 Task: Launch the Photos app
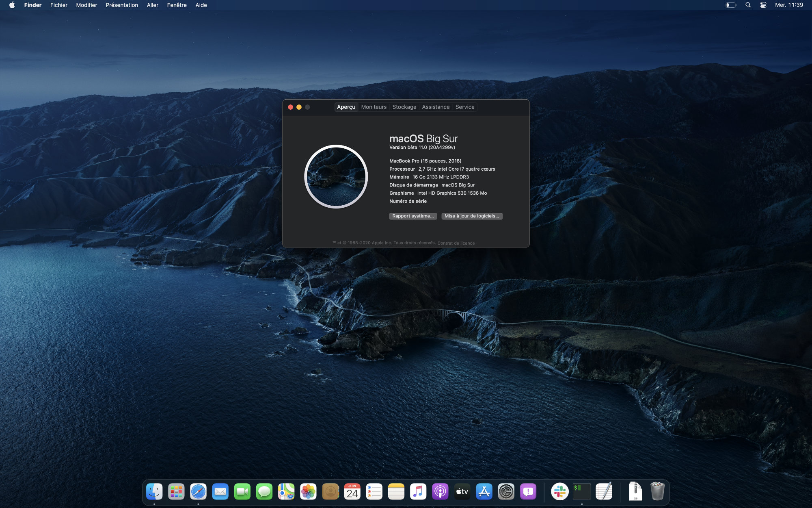point(308,492)
